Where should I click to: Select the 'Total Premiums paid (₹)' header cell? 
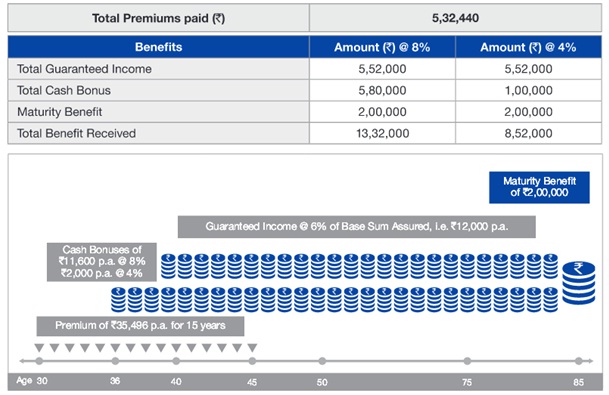158,18
